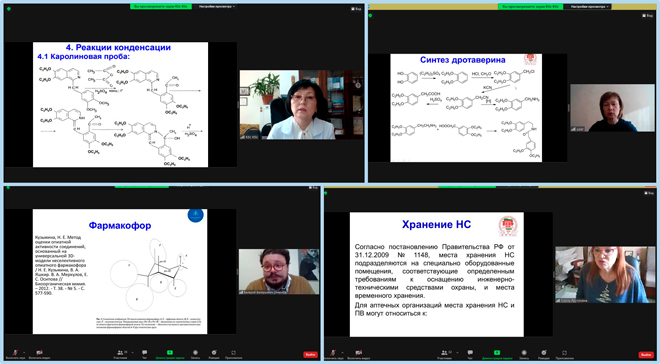Turn on video in bottom-left Zoom window
Screen dimensions: 660x364
(x=39, y=353)
